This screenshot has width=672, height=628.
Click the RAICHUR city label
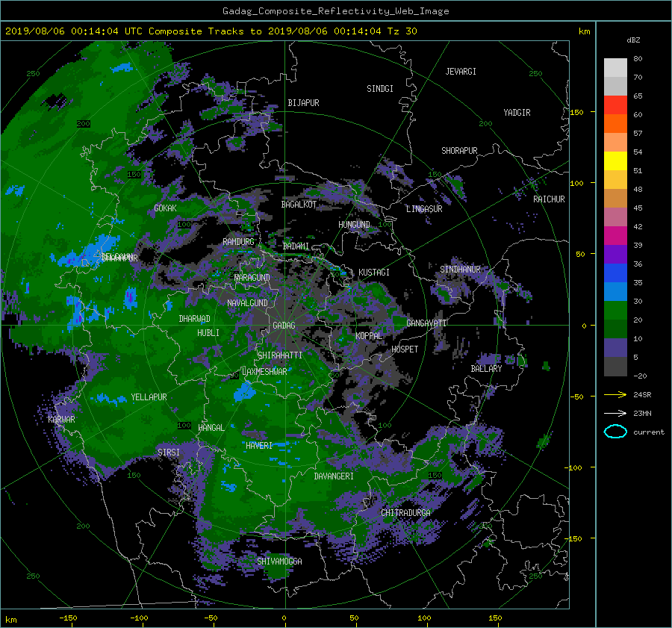point(549,199)
